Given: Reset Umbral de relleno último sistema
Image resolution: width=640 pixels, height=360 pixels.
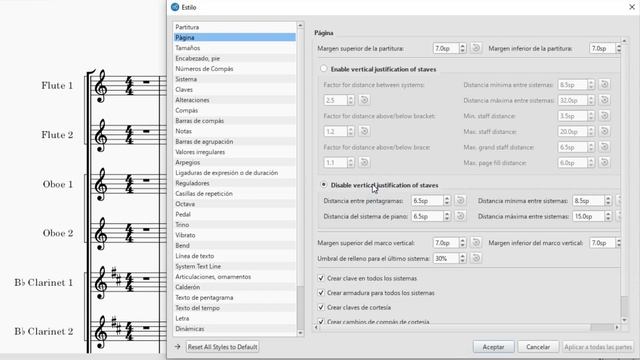Looking at the screenshot, I should [476, 258].
